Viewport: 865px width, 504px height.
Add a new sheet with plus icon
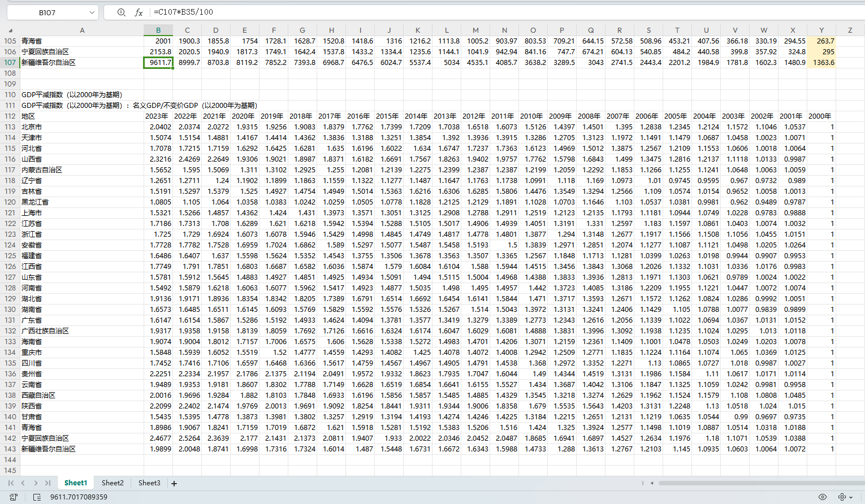point(174,484)
